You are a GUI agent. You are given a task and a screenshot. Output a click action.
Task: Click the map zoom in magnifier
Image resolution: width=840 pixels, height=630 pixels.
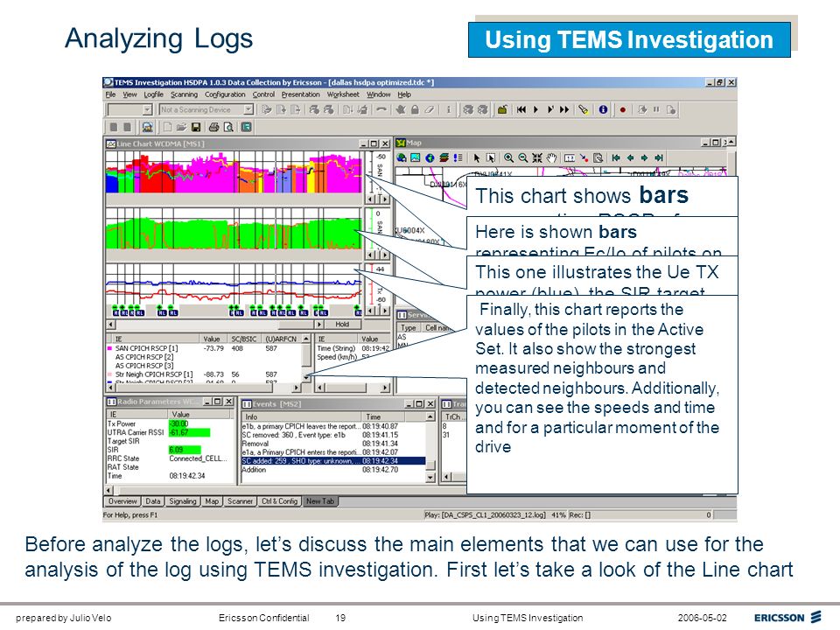point(508,158)
